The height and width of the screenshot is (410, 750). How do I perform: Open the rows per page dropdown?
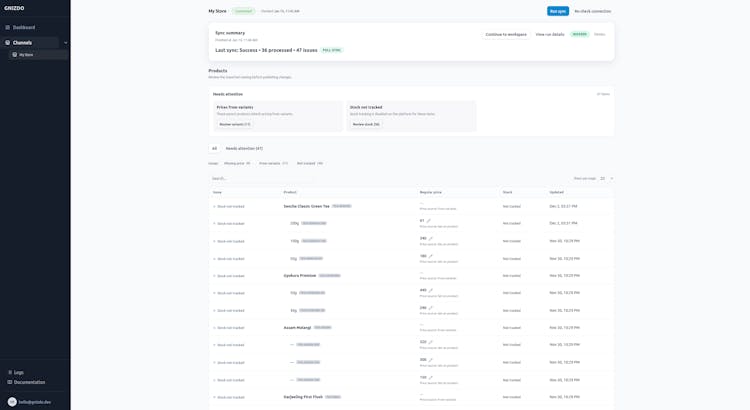(x=606, y=178)
